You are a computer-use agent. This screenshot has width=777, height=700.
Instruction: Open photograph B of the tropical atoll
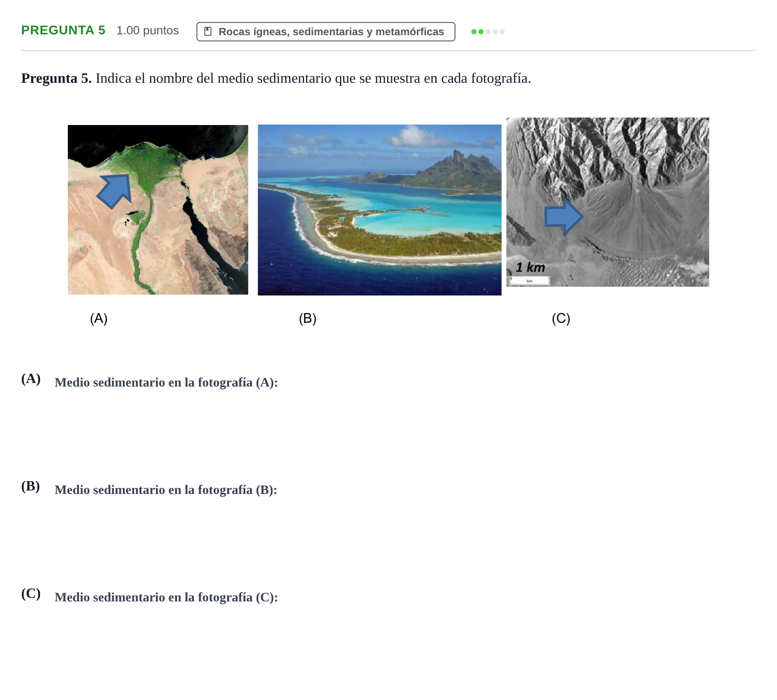379,210
